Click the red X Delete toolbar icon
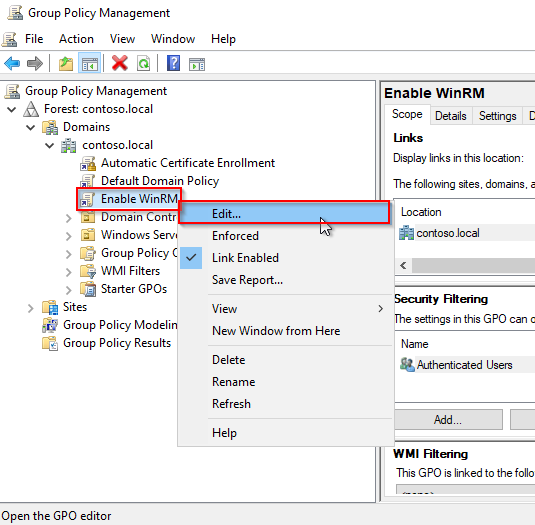535x525 pixels. pyautogui.click(x=119, y=63)
